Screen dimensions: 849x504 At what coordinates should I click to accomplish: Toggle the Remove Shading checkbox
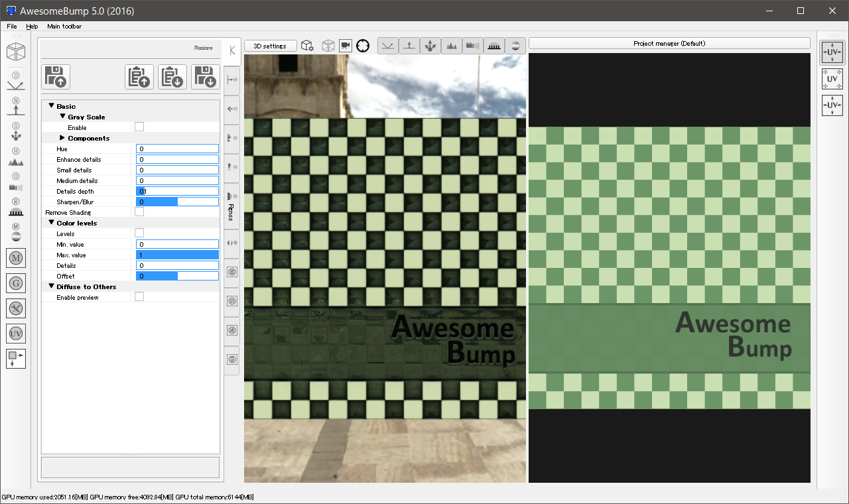tap(139, 212)
